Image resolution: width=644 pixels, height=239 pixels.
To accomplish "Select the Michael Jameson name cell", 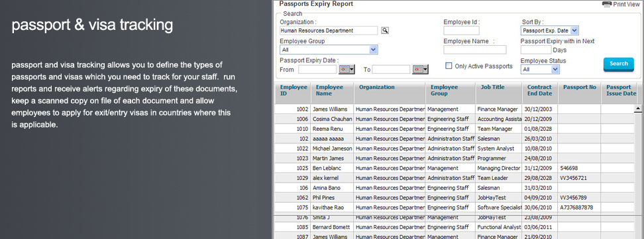I will pos(332,149).
